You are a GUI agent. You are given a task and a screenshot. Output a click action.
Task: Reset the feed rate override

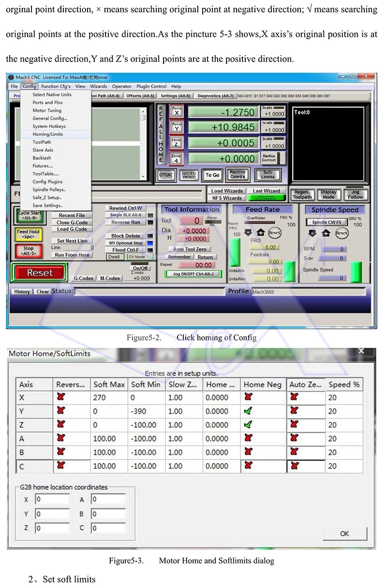pos(274,232)
